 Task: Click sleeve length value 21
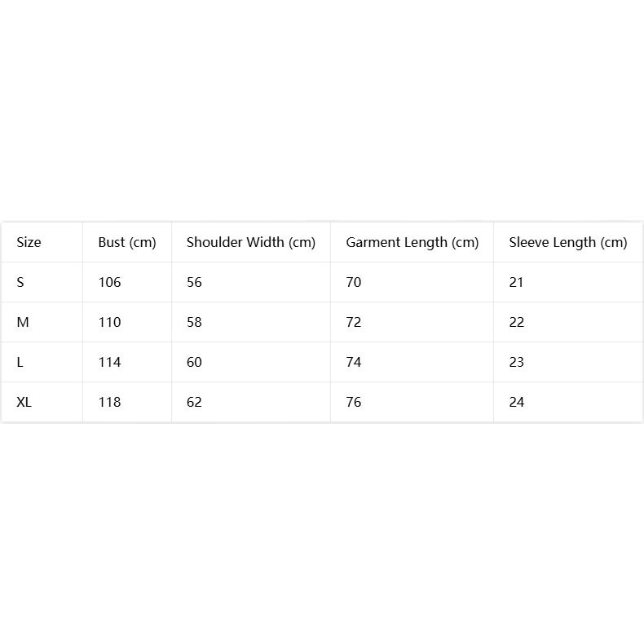pyautogui.click(x=516, y=282)
